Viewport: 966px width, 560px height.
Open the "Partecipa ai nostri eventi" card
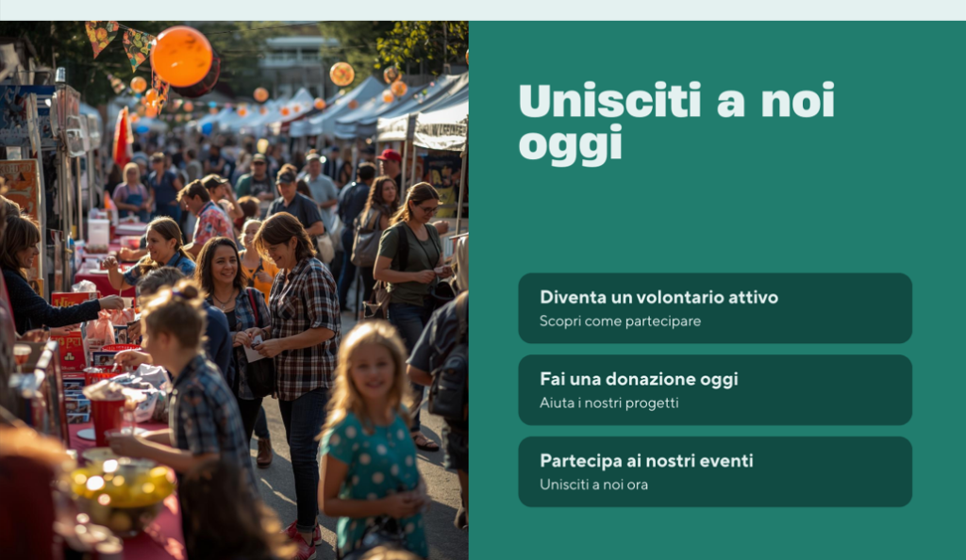click(x=715, y=472)
